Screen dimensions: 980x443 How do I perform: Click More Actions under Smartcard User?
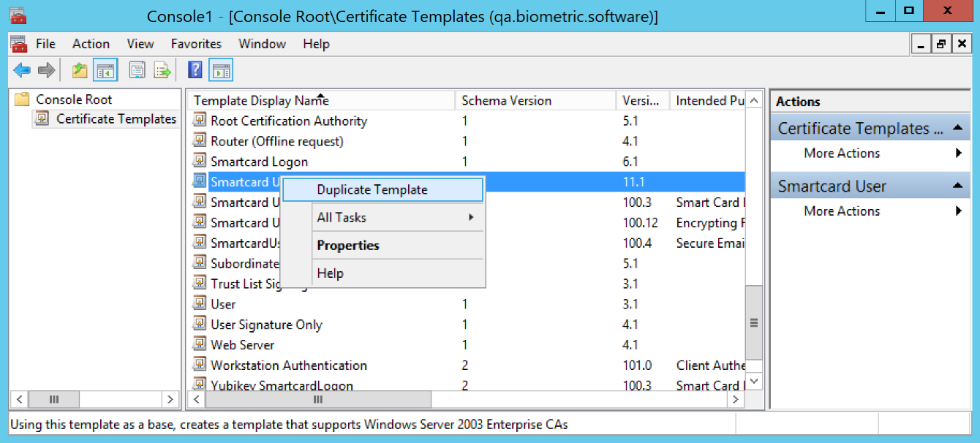point(842,211)
